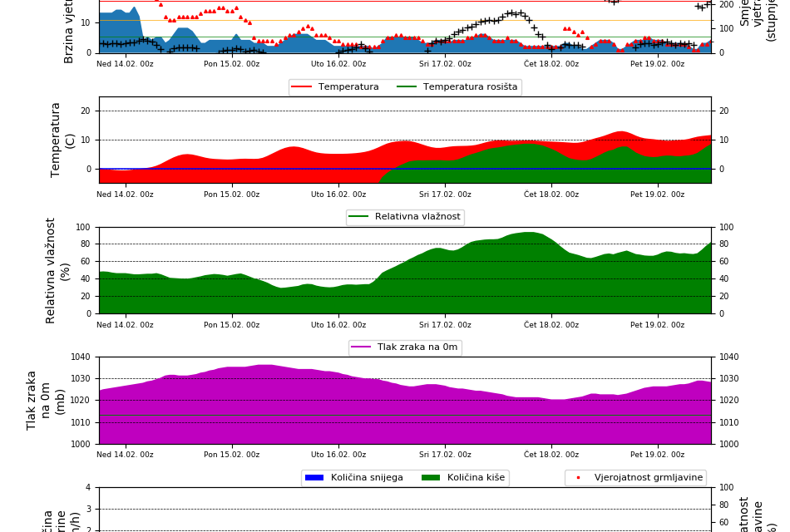
Task: Click the 1040 tick on pressure chart's left axis
Action: [x=81, y=357]
